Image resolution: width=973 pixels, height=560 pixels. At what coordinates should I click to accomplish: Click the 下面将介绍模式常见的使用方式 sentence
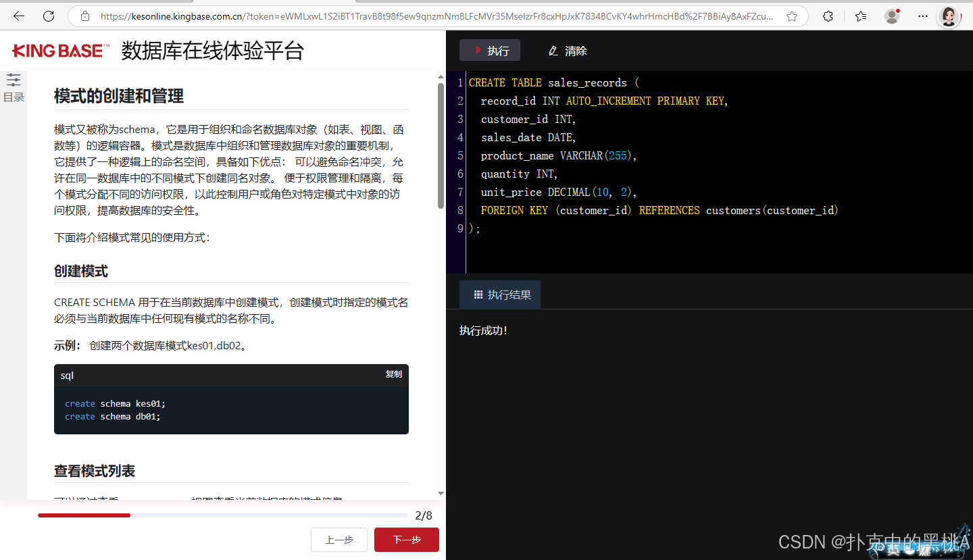click(132, 238)
